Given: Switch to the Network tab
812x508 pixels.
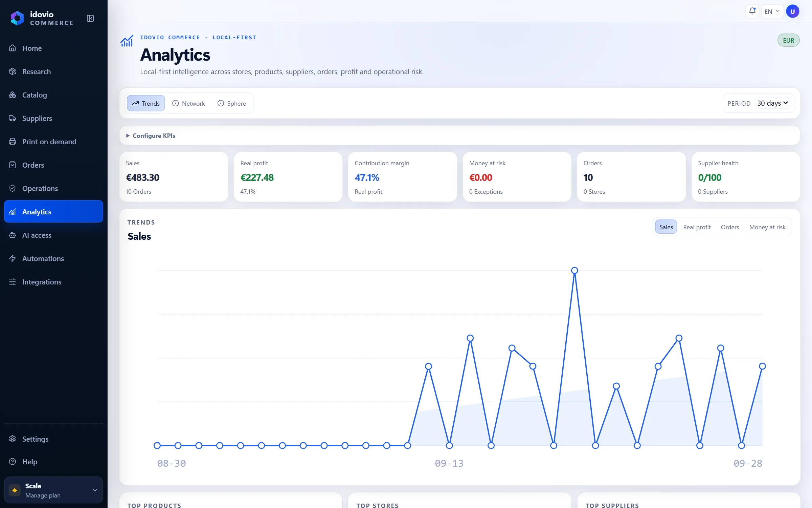Looking at the screenshot, I should pyautogui.click(x=189, y=103).
